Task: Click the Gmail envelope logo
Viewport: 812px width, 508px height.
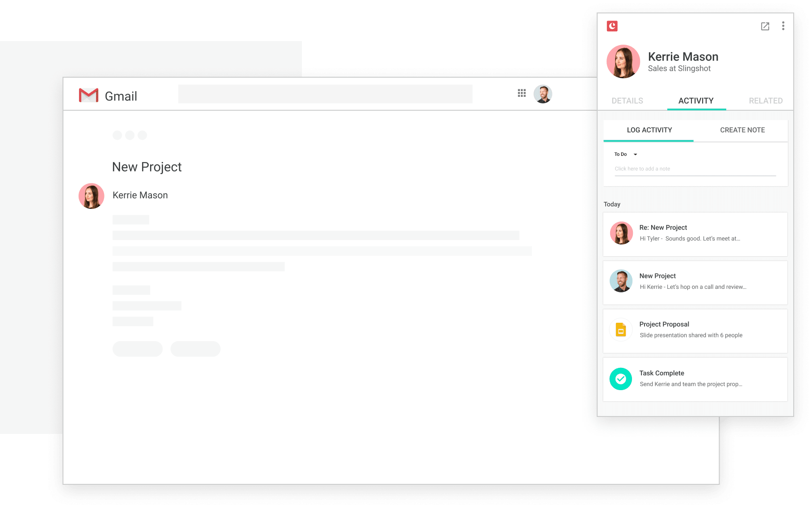Action: pos(88,95)
